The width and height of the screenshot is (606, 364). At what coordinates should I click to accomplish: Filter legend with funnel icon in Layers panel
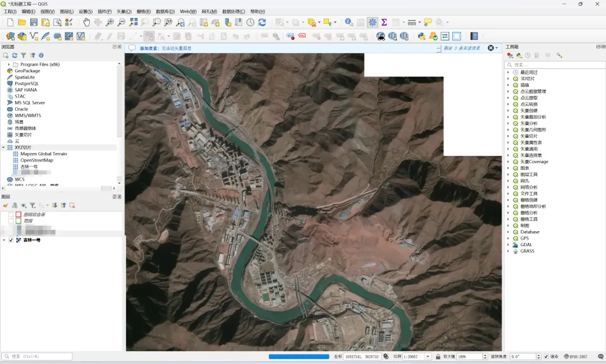tap(33, 206)
